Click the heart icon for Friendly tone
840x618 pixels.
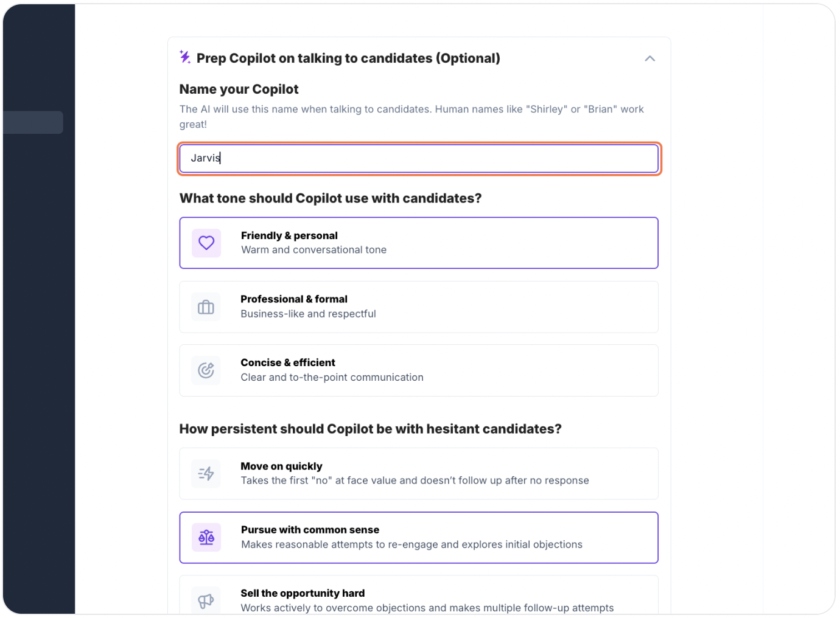click(206, 243)
